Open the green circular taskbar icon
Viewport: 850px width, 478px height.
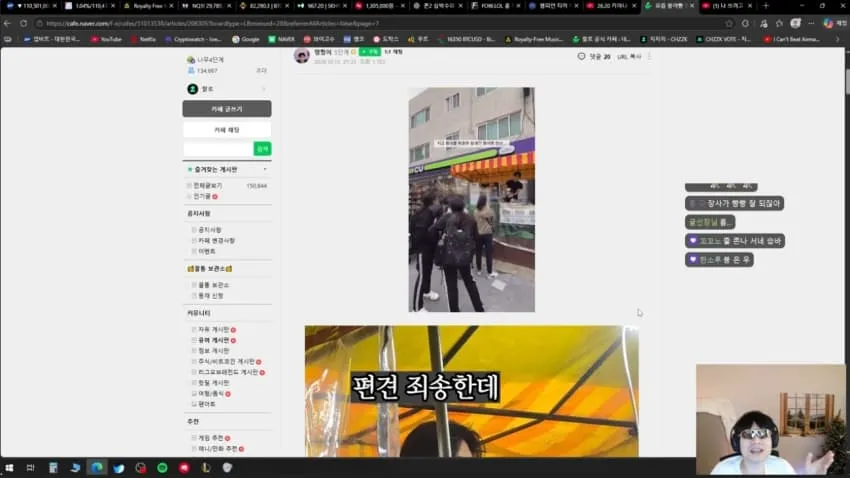click(x=162, y=468)
